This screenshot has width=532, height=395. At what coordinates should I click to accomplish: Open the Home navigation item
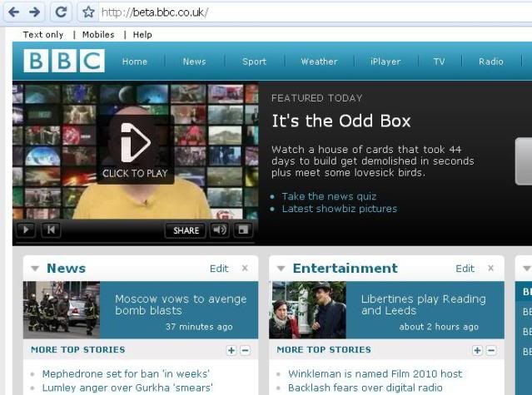click(135, 62)
